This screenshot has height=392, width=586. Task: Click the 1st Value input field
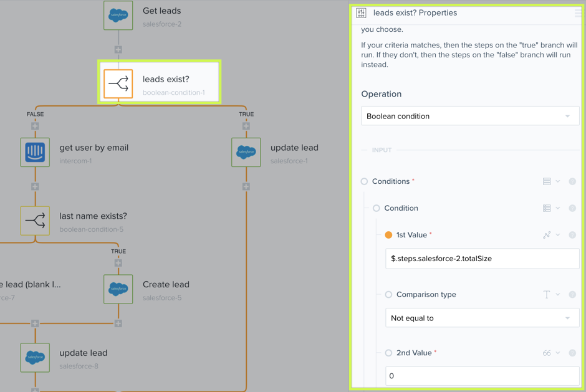pos(482,259)
